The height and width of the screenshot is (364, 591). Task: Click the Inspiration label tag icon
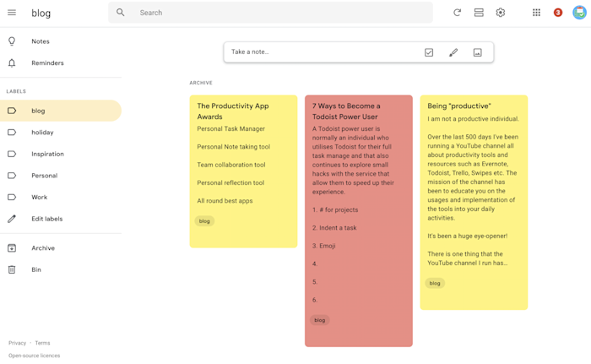point(12,154)
